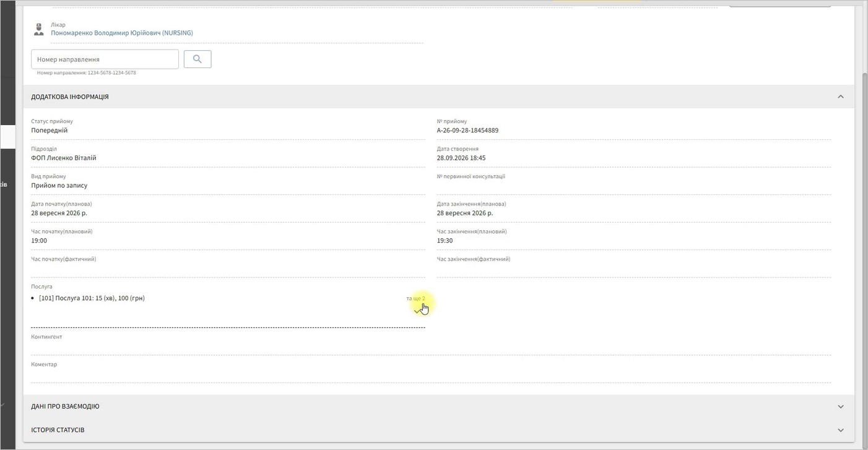The height and width of the screenshot is (450, 868).
Task: Open doctor Пономаренко Володимир Юрійович link
Action: pyautogui.click(x=122, y=33)
